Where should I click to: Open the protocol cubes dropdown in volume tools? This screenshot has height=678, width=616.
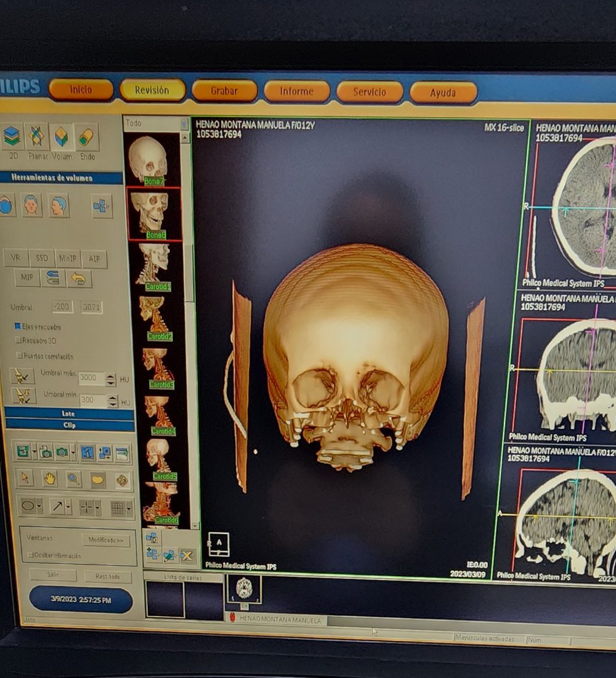click(102, 206)
